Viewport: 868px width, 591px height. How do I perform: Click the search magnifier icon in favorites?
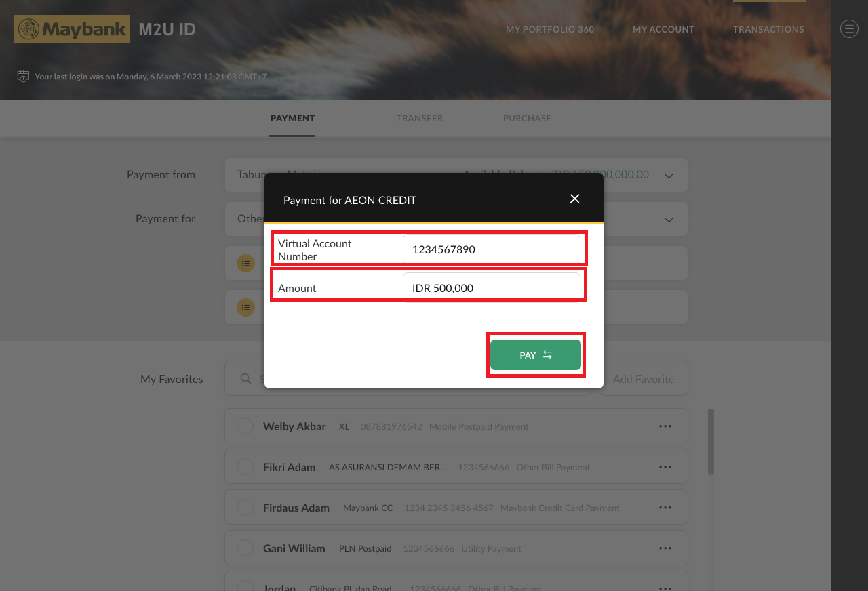pos(246,378)
